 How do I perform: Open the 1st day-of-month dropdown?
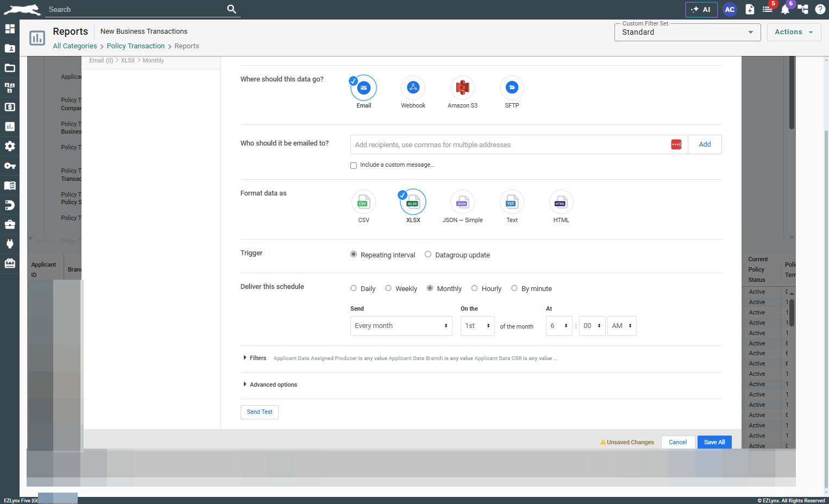(x=478, y=326)
